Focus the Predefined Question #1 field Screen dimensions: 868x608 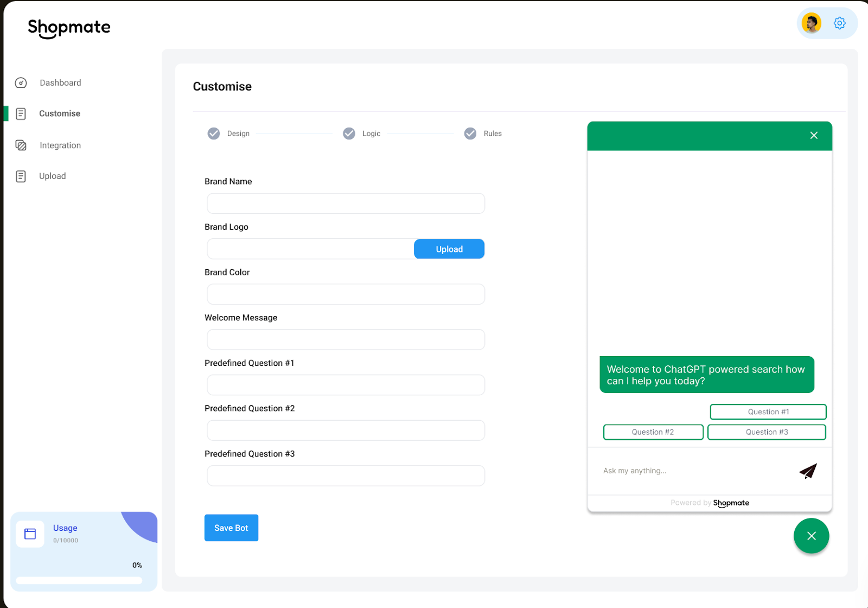pyautogui.click(x=346, y=385)
